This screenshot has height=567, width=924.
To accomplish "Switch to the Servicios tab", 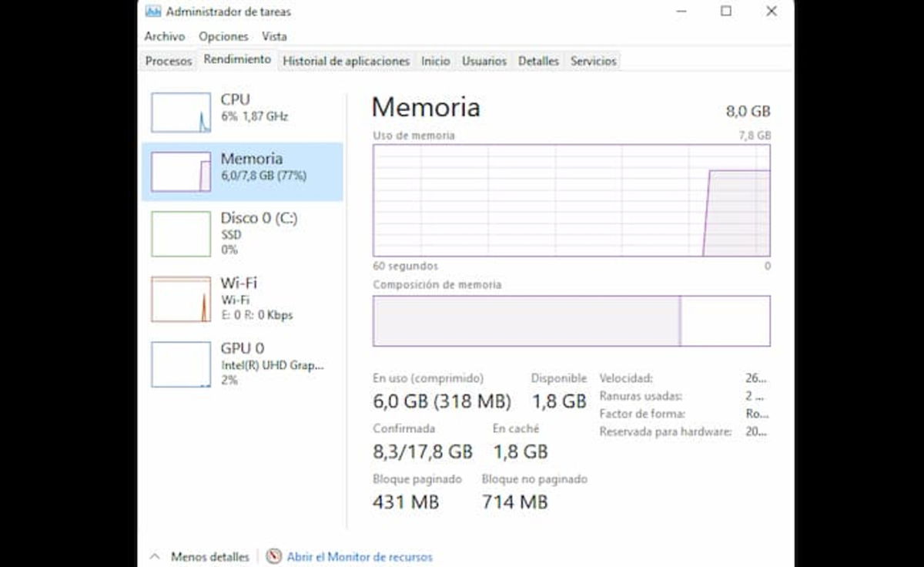I will click(x=593, y=61).
